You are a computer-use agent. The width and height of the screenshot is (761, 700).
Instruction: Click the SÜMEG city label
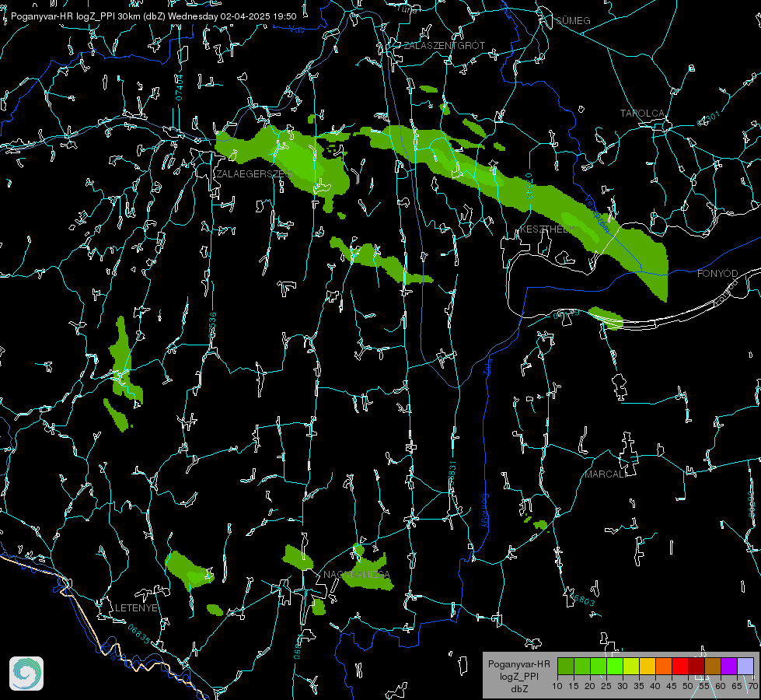pyautogui.click(x=573, y=21)
